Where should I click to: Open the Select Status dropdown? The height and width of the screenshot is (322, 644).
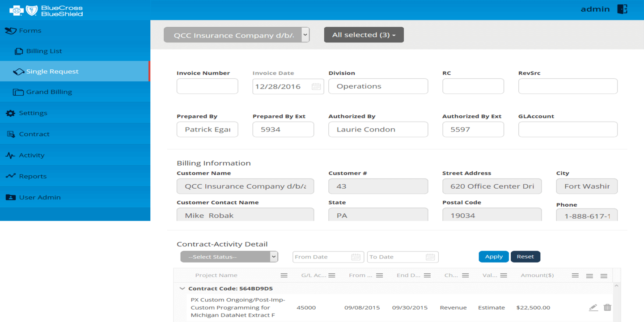[229, 257]
